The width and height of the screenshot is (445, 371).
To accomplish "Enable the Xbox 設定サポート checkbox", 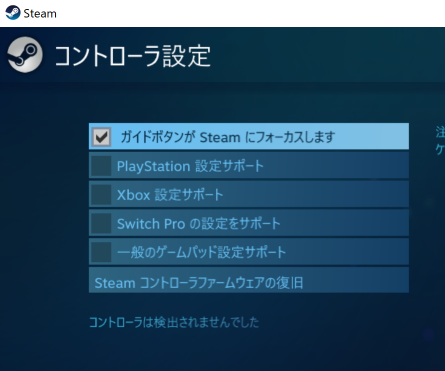I will click(101, 194).
